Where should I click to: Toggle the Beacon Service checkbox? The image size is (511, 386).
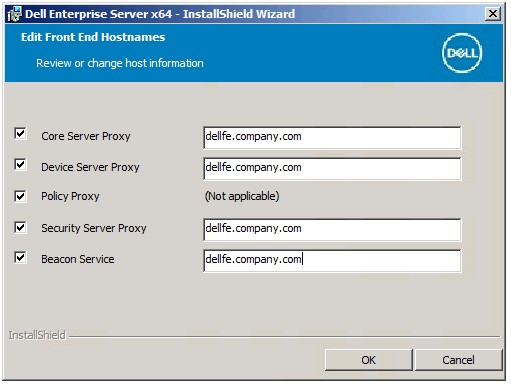coord(20,258)
